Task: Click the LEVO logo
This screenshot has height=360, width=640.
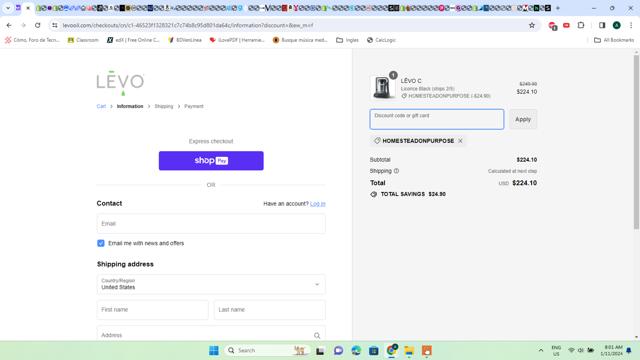Action: [120, 83]
